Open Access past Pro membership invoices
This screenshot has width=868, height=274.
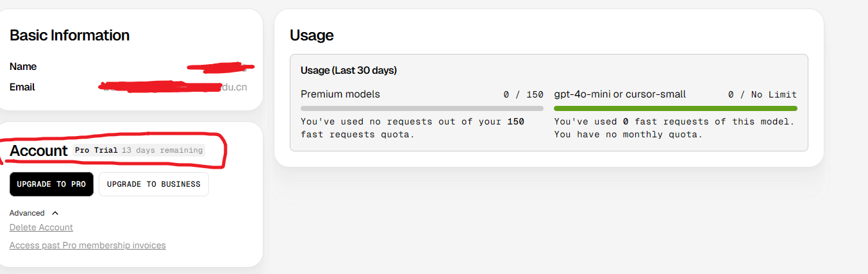[87, 245]
